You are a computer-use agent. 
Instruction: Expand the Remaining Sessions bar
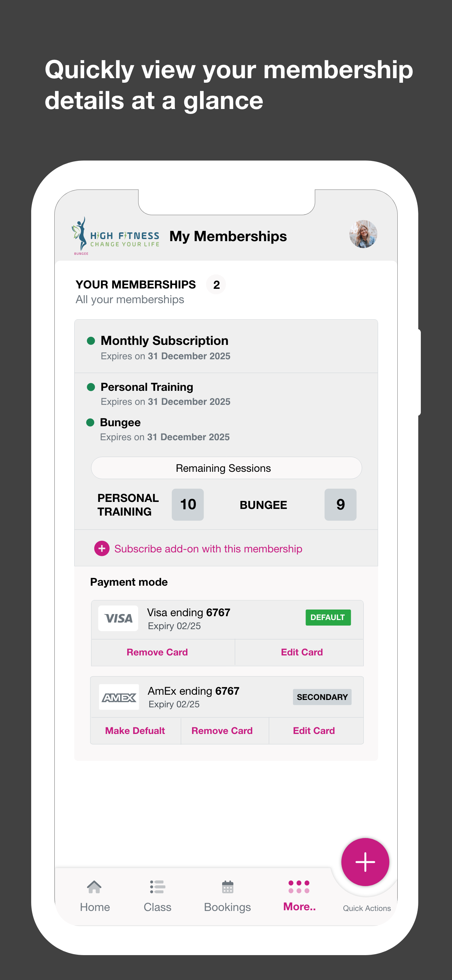click(x=226, y=468)
